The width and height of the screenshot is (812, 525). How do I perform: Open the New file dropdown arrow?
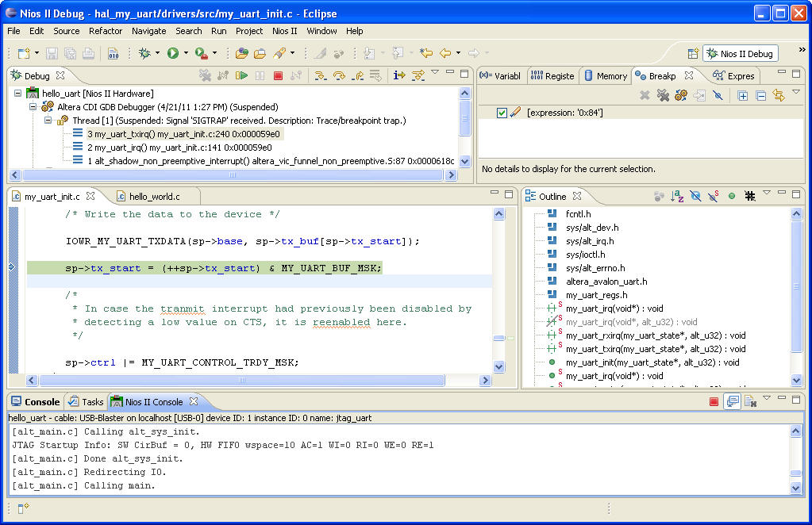pyautogui.click(x=37, y=53)
